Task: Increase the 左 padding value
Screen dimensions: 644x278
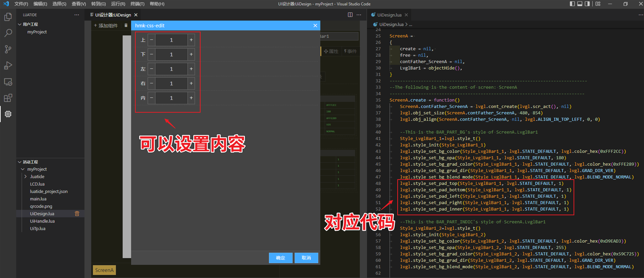Action: click(191, 69)
